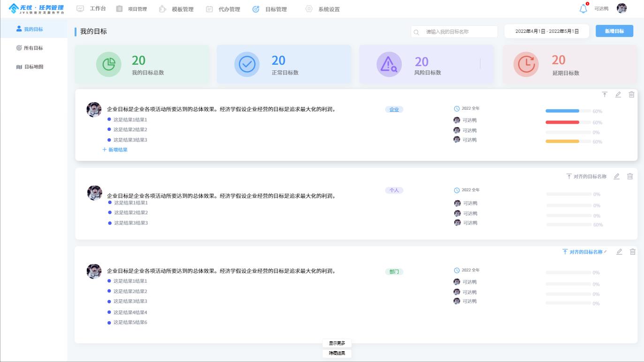Viewport: 644px width, 362px height.
Task: Focus the 请输入我的目标名称 search field
Action: [454, 31]
